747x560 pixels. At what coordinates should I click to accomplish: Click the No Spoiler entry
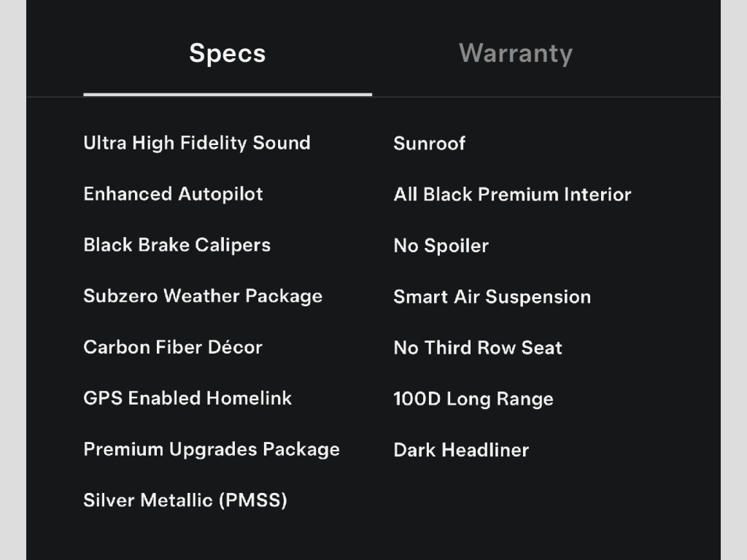coord(441,246)
